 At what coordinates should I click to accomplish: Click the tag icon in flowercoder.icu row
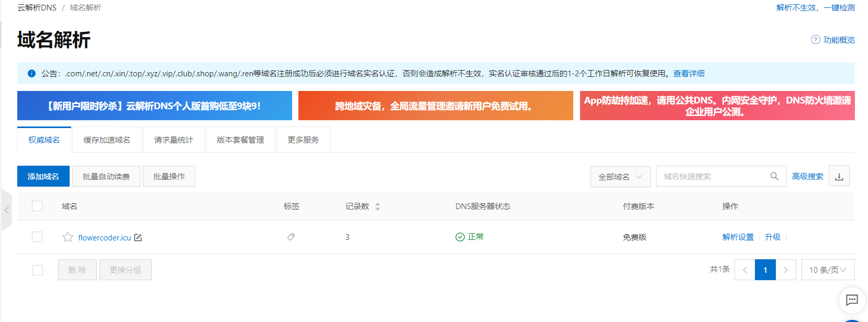(x=291, y=237)
